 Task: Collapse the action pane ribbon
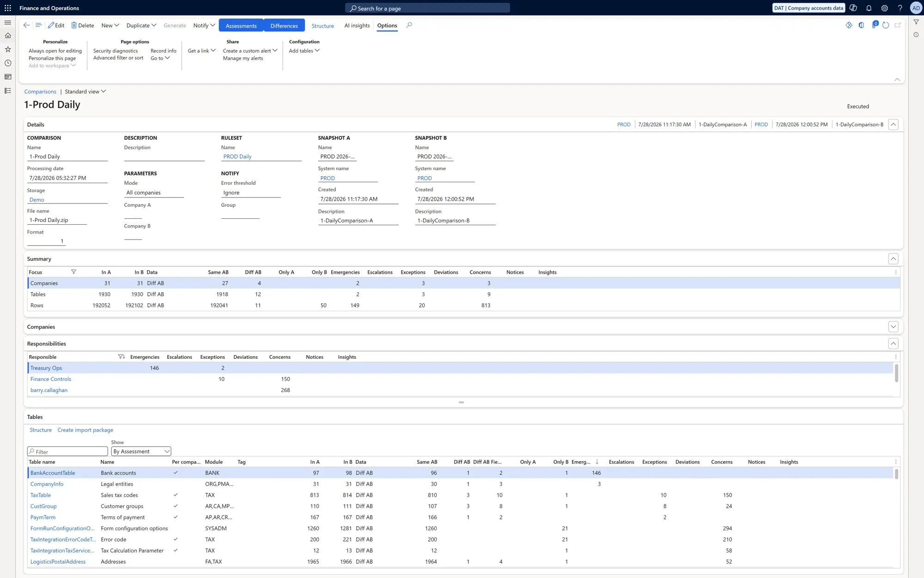(897, 80)
